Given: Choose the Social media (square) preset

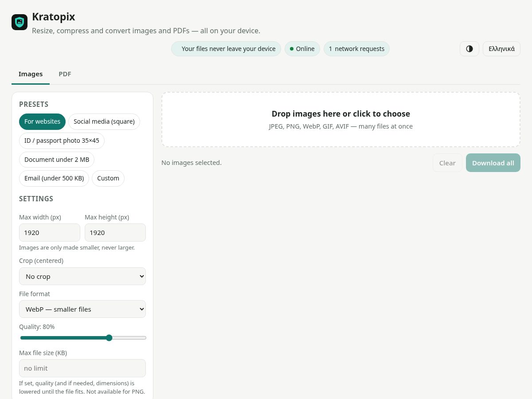Looking at the screenshot, I should coord(104,121).
